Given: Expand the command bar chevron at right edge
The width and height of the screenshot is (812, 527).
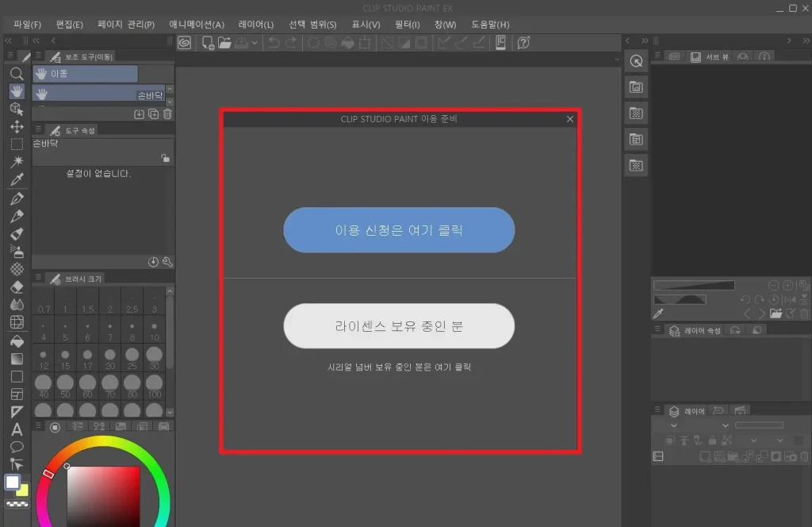Looking at the screenshot, I should (x=617, y=59).
